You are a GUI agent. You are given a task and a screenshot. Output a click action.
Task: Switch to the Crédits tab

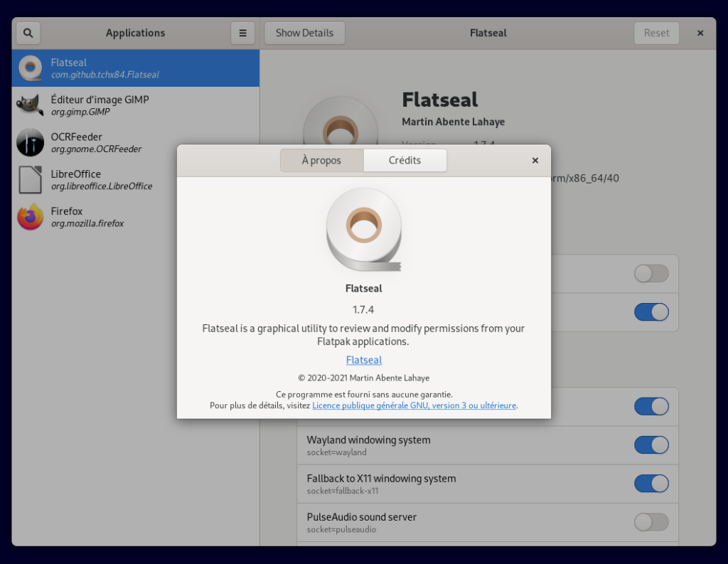click(x=405, y=160)
